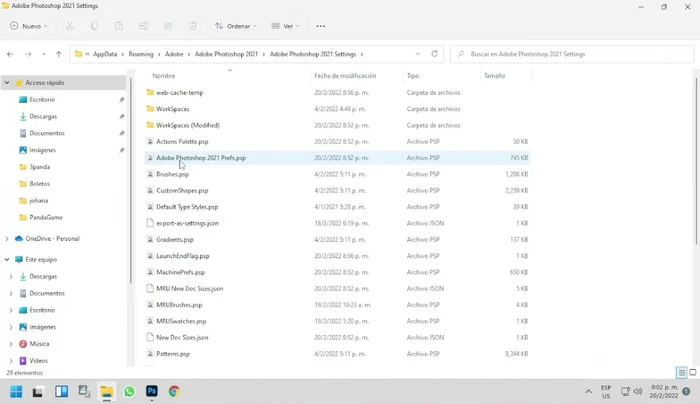Open the Windows Start menu
The width and height of the screenshot is (700, 404).
pos(16,392)
